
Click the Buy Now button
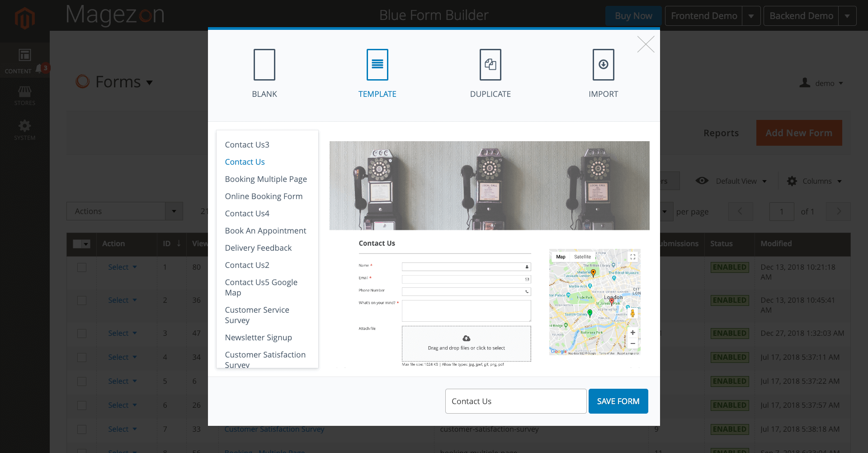pyautogui.click(x=633, y=16)
